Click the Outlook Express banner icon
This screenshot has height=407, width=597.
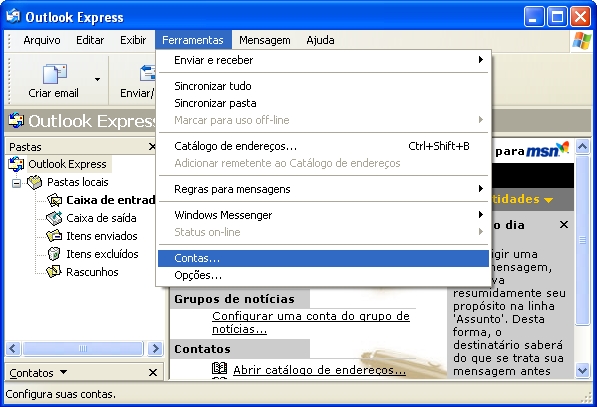pyautogui.click(x=16, y=120)
